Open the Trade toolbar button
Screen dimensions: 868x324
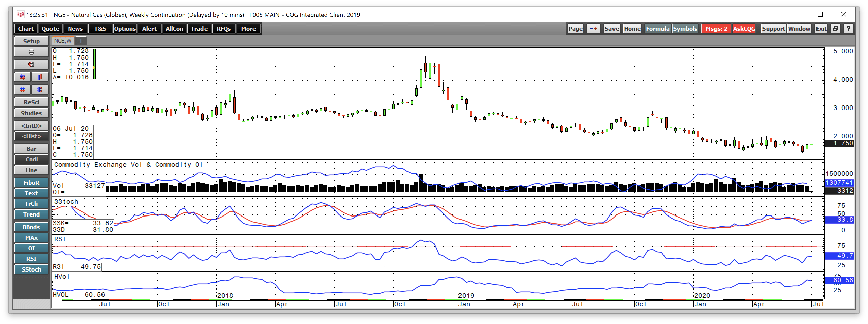pyautogui.click(x=199, y=29)
